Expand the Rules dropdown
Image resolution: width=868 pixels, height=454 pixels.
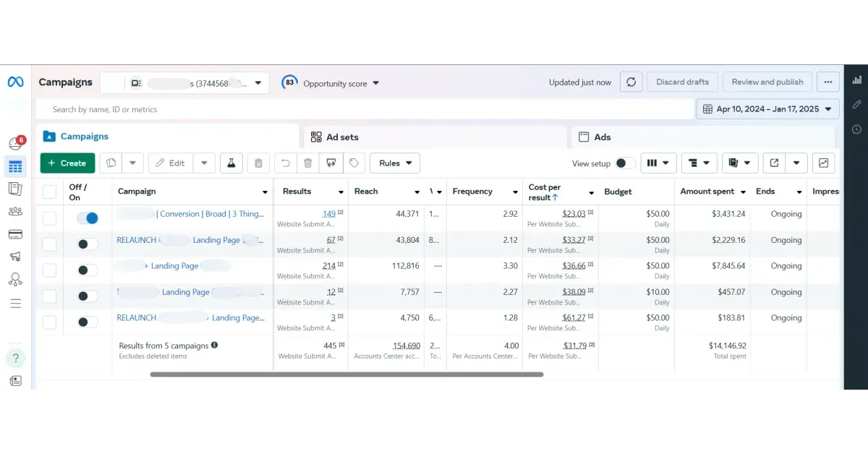(395, 163)
